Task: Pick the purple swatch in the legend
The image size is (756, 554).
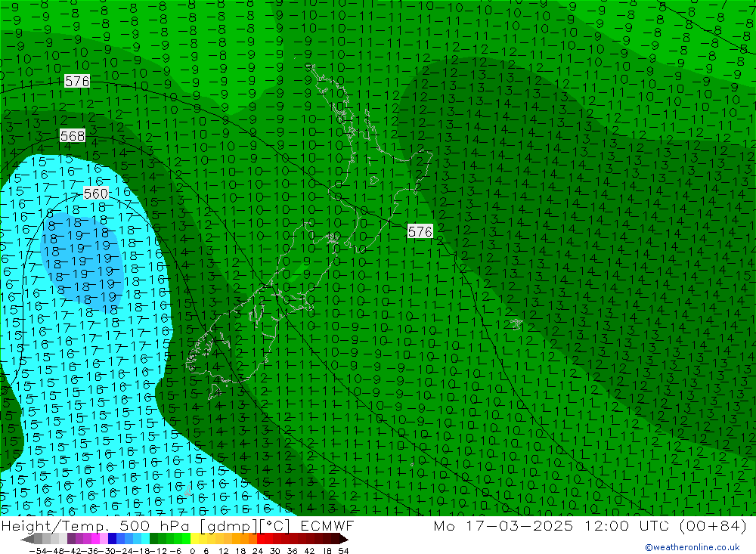Action: click(x=71, y=539)
